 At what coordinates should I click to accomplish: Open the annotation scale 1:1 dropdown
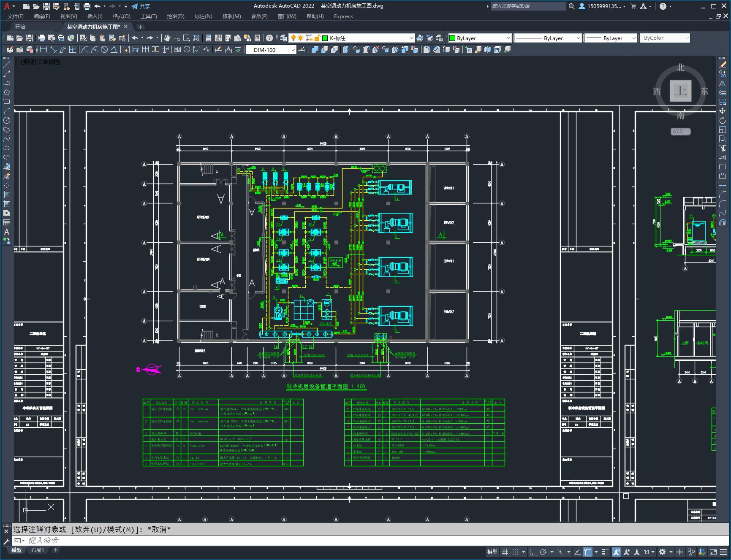649,552
